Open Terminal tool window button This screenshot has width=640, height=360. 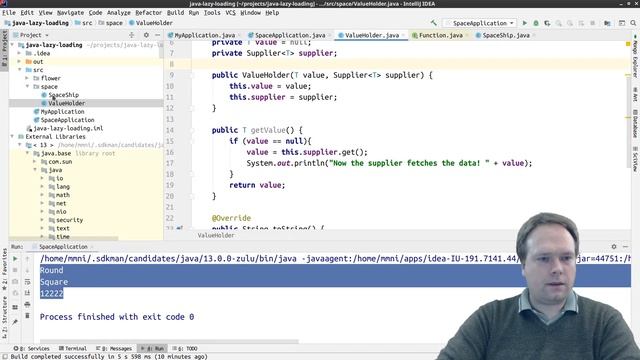pos(73,349)
